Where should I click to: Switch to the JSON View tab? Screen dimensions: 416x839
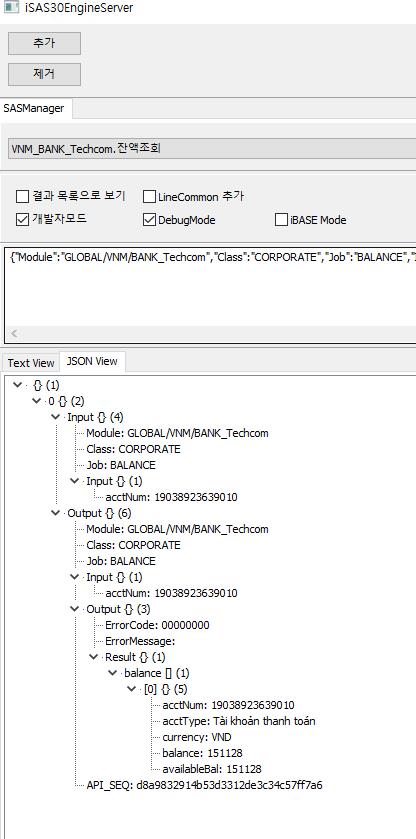pyautogui.click(x=92, y=361)
